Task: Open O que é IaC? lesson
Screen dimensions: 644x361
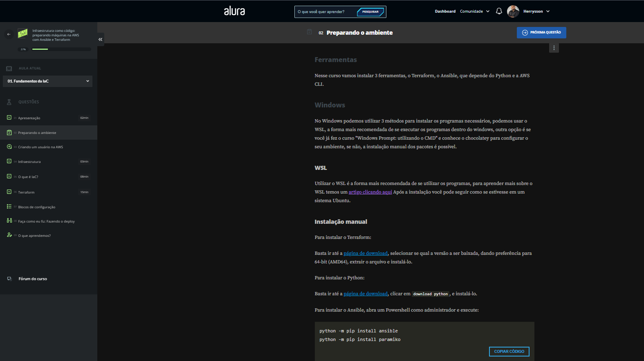Action: click(x=28, y=177)
